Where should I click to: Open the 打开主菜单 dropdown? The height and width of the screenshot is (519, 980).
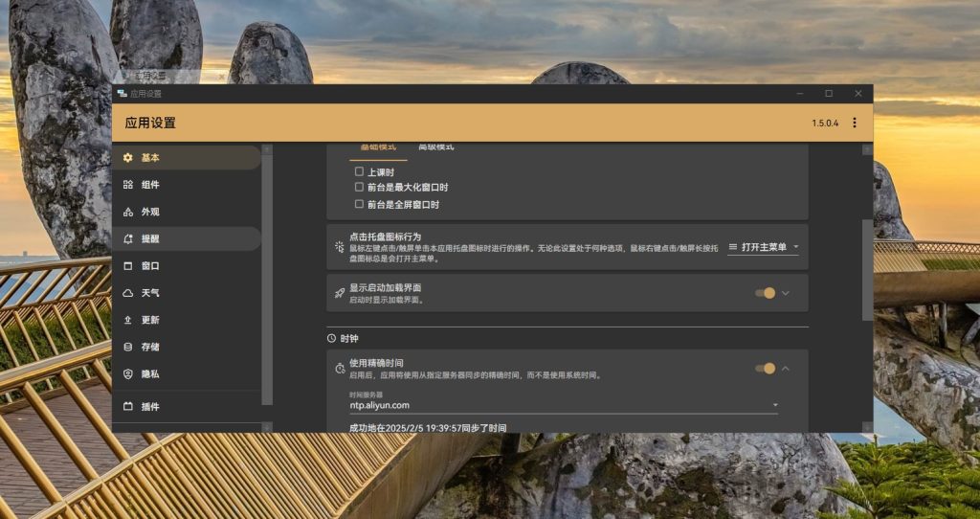click(x=764, y=247)
